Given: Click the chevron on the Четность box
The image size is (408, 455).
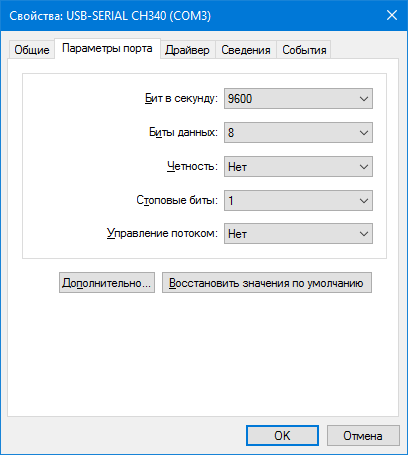Looking at the screenshot, I should 364,167.
